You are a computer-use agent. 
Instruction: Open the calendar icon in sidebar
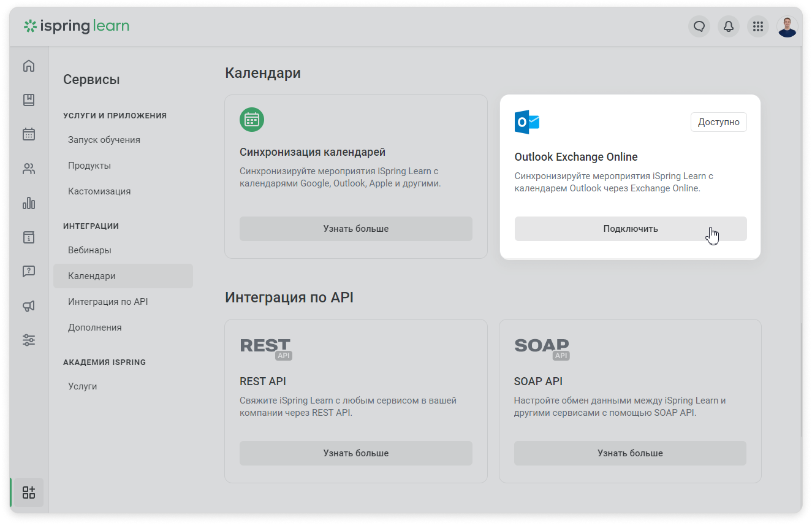click(29, 134)
